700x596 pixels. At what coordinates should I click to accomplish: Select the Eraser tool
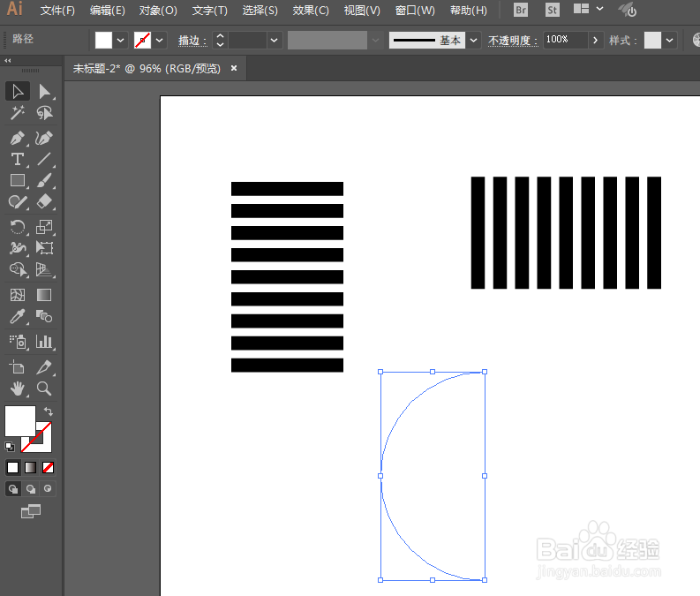click(x=44, y=202)
